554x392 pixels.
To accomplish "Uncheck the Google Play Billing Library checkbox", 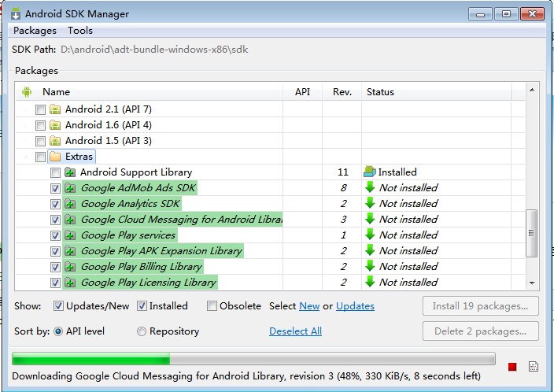I will pyautogui.click(x=55, y=267).
